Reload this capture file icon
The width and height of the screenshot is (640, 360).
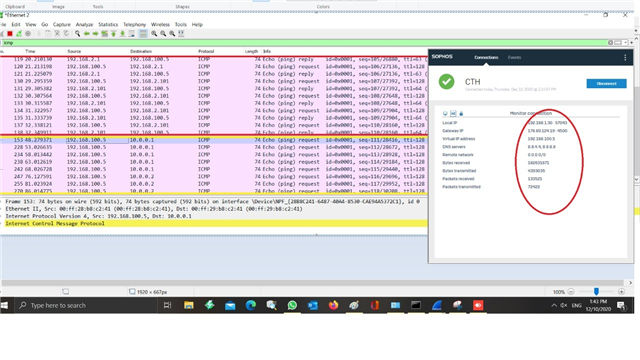(66, 34)
